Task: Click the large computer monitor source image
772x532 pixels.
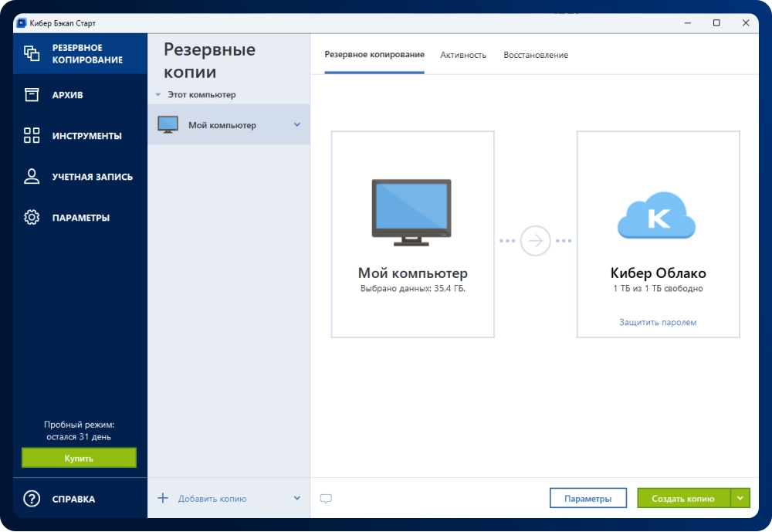Action: click(x=411, y=212)
